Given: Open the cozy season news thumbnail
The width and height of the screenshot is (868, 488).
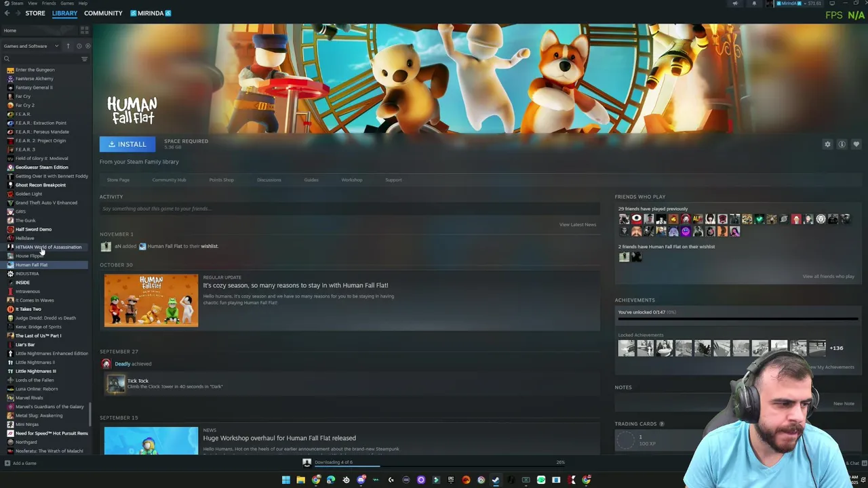Looking at the screenshot, I should point(151,300).
